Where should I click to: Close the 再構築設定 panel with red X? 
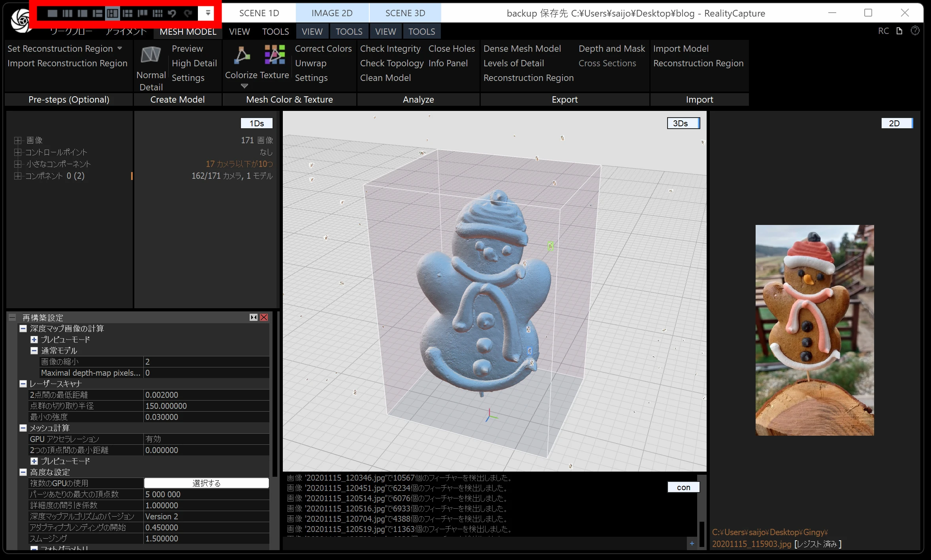point(264,317)
